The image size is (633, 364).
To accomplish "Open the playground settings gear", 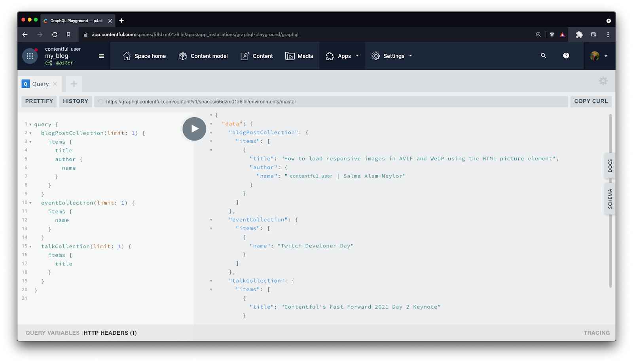I will point(603,81).
